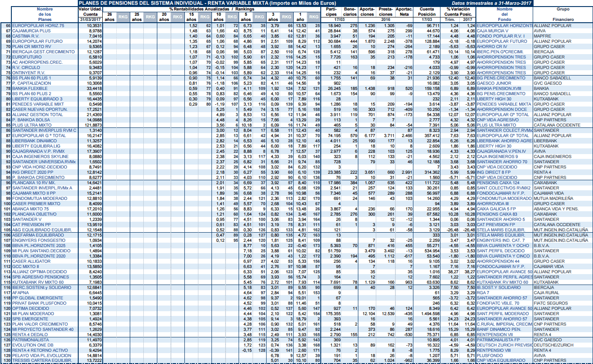Click the 'Valor Udad. Cuenta' column header

click(x=90, y=12)
